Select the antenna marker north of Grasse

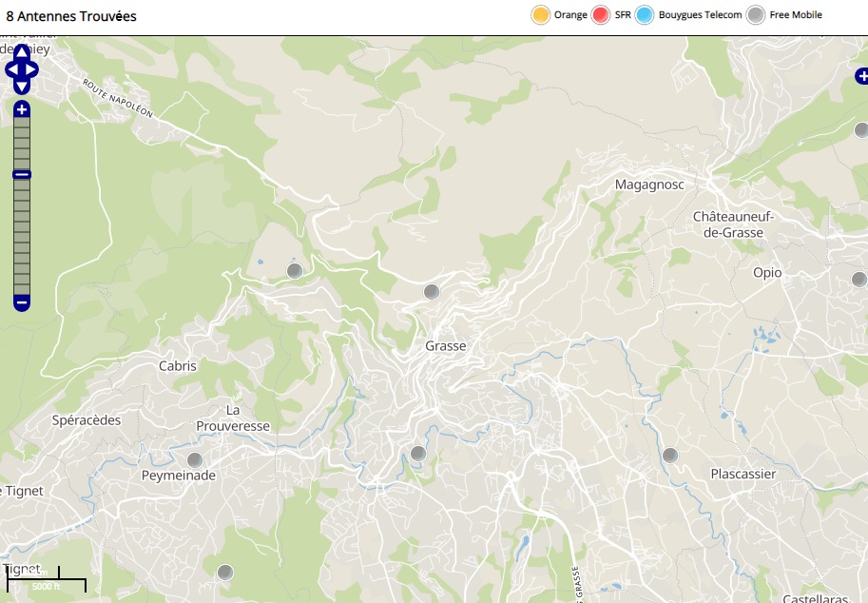click(x=432, y=291)
